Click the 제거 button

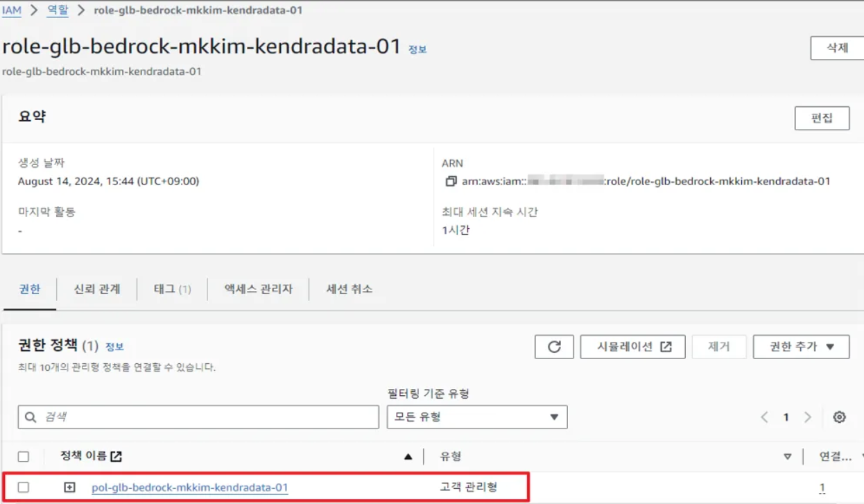coord(719,347)
